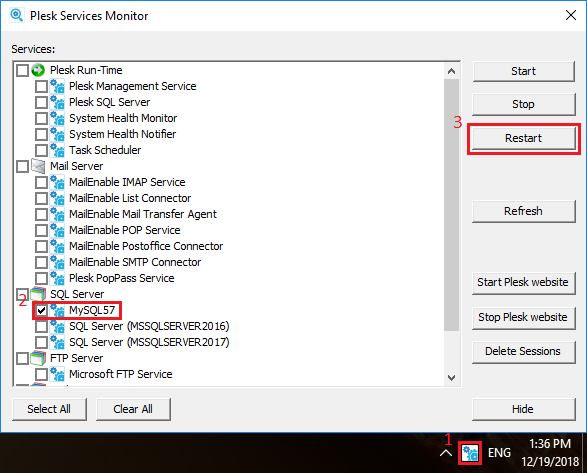Image resolution: width=587 pixels, height=473 pixels.
Task: Select the 'MailEnable Mail Transfer Agent' row text
Action: (143, 214)
